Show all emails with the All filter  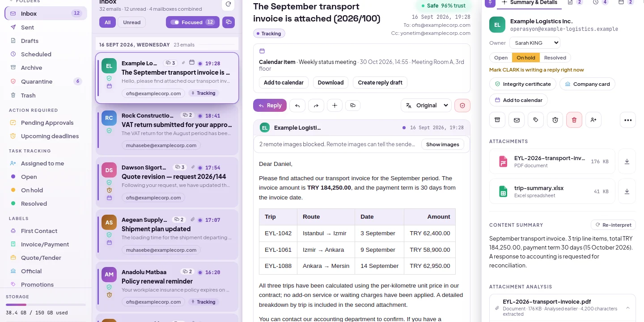[108, 22]
